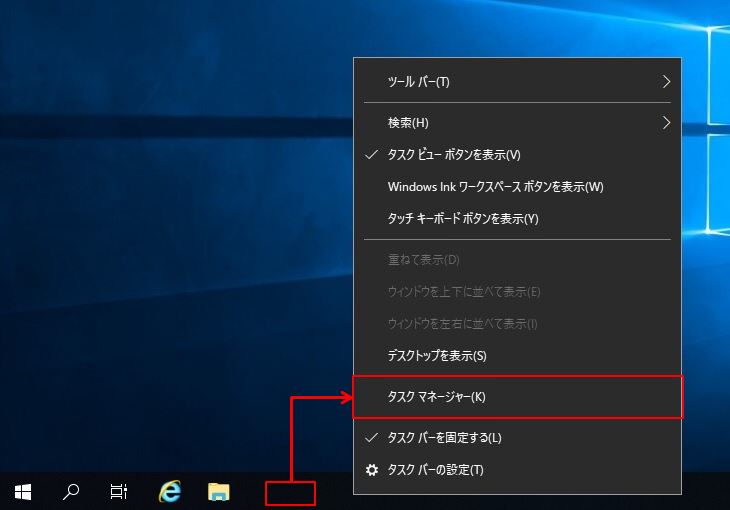Image resolution: width=730 pixels, height=510 pixels.
Task: Toggle タスク ビュー ボタンを表示(V)
Action: [517, 155]
